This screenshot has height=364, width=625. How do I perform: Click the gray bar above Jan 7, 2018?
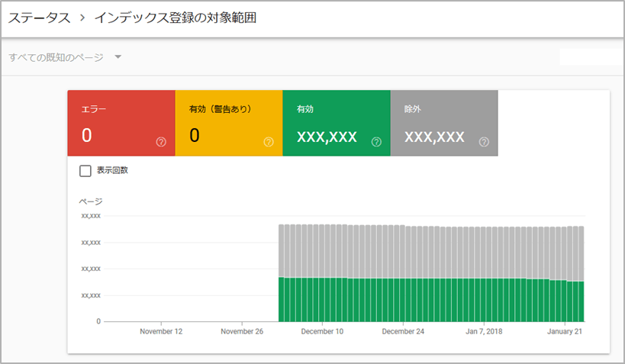484,252
